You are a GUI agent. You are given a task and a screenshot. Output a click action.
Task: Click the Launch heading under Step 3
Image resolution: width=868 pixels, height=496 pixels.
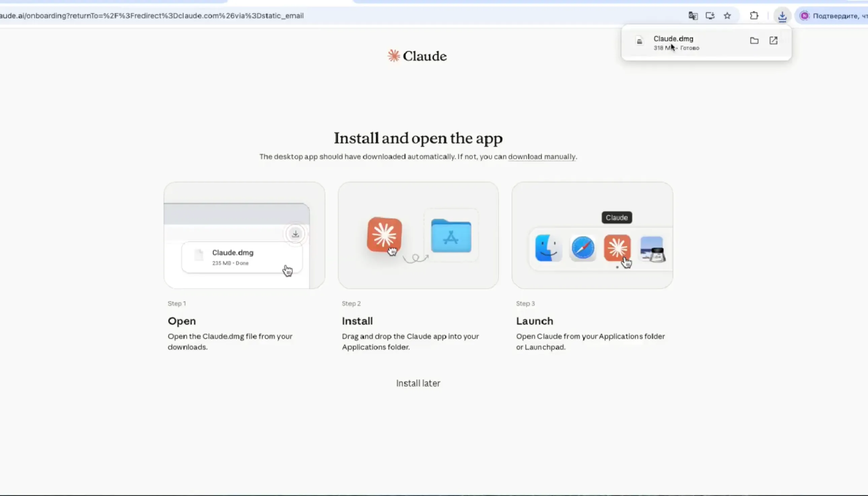534,321
